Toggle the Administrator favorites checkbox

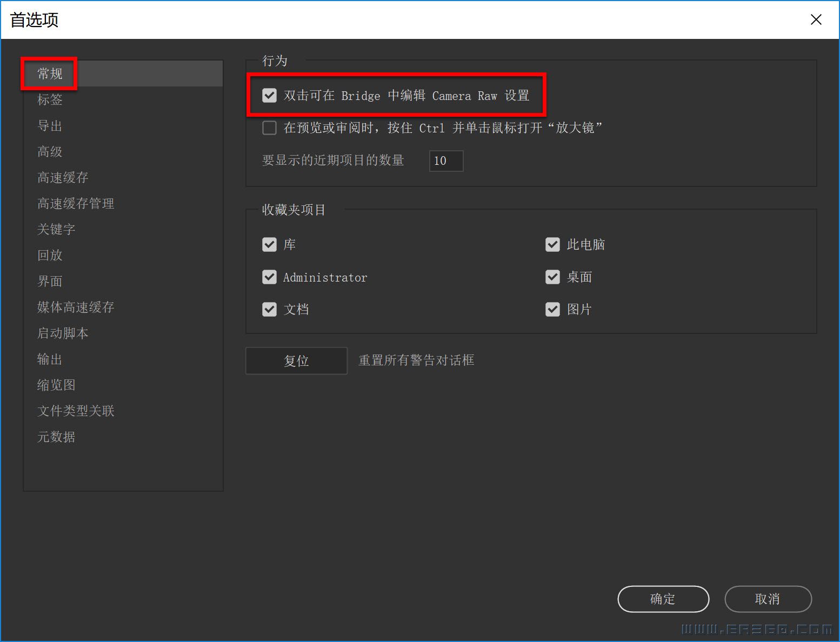tap(269, 277)
